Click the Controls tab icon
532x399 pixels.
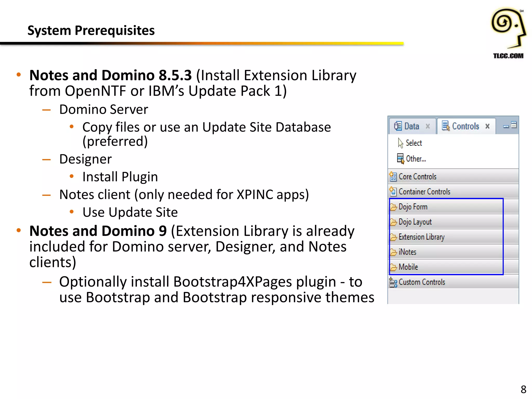click(x=446, y=126)
